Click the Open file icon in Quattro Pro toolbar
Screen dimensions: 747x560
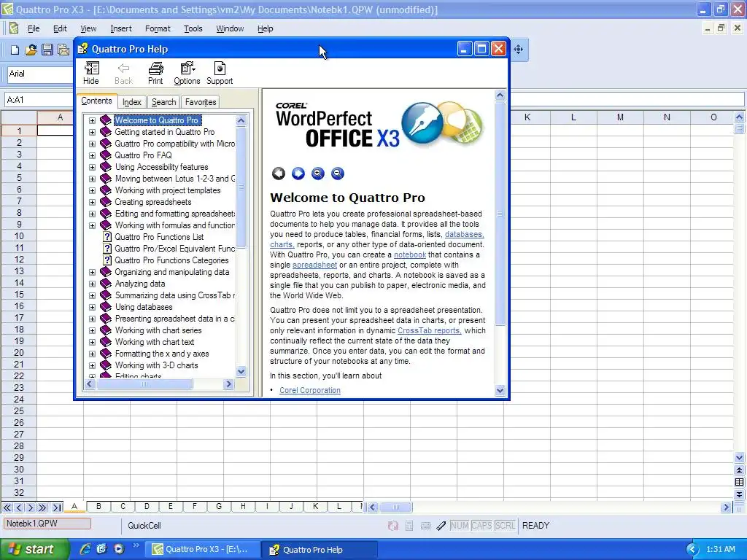click(31, 50)
